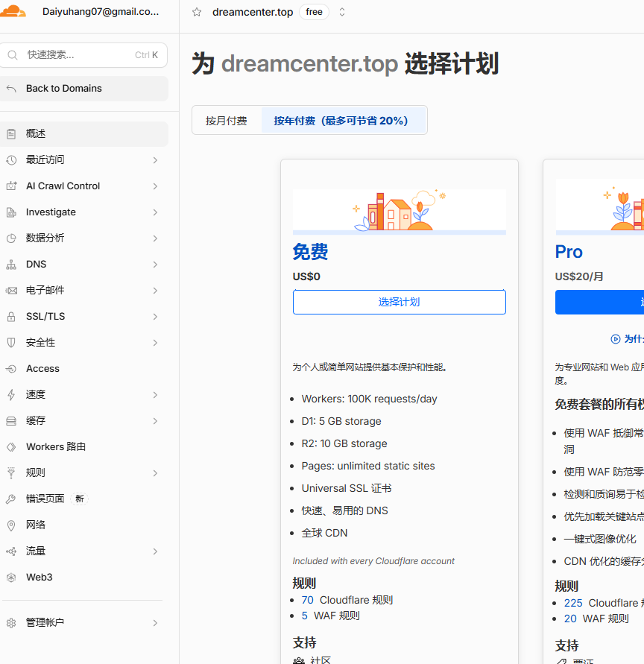
Task: Star the dreamcenter.top domain
Action: point(197,12)
